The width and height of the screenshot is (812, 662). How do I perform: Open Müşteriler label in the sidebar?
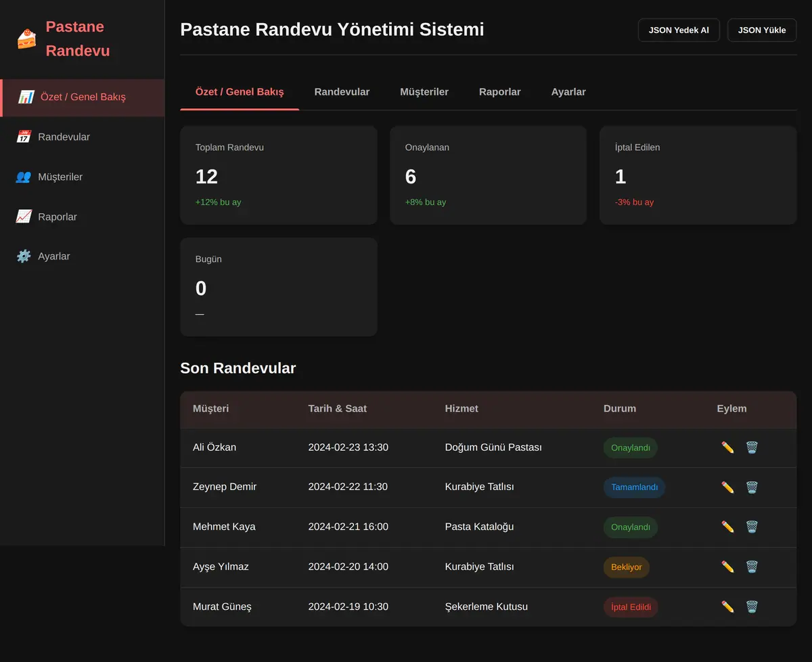point(60,177)
